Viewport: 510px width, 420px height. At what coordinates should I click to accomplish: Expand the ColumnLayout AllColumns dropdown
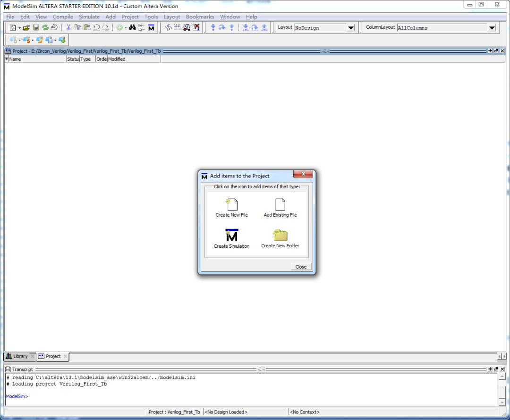click(492, 28)
